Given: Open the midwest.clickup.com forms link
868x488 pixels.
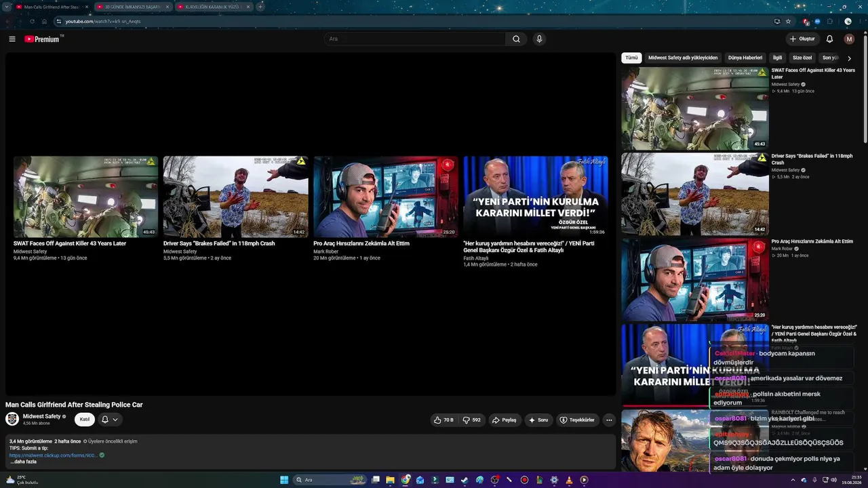Looking at the screenshot, I should [x=54, y=455].
